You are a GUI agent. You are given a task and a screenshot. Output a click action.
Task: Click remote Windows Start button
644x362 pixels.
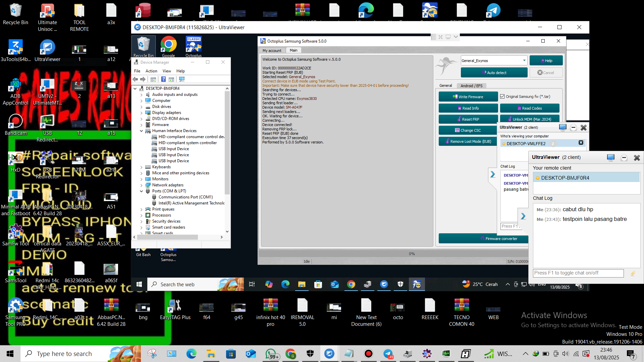point(139,284)
